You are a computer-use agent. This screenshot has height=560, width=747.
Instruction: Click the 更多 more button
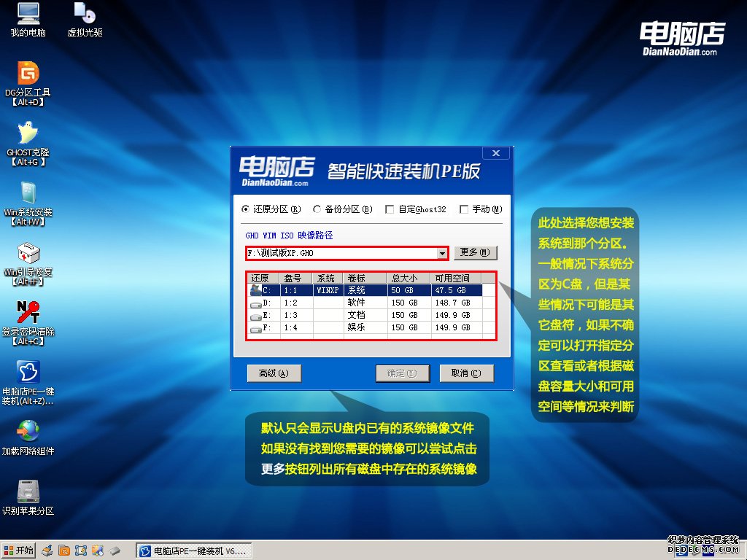pos(475,252)
